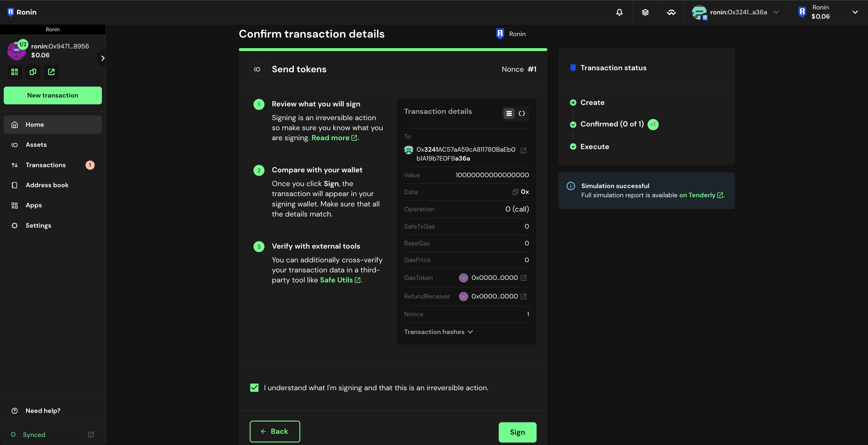Click the Send tokens icon

(x=257, y=69)
